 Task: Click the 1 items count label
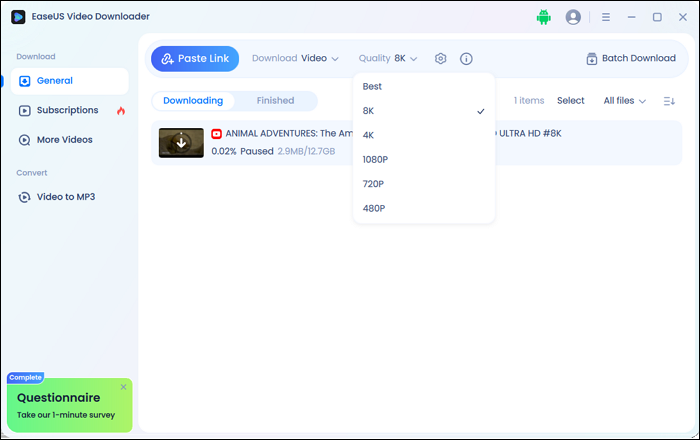point(529,101)
